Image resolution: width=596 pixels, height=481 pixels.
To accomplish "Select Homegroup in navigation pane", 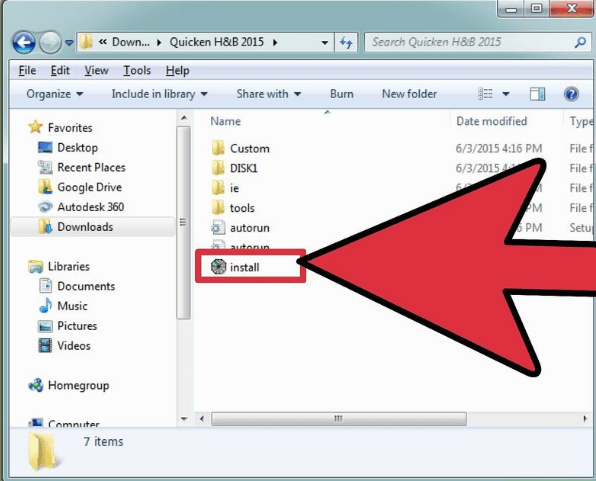I will (78, 386).
